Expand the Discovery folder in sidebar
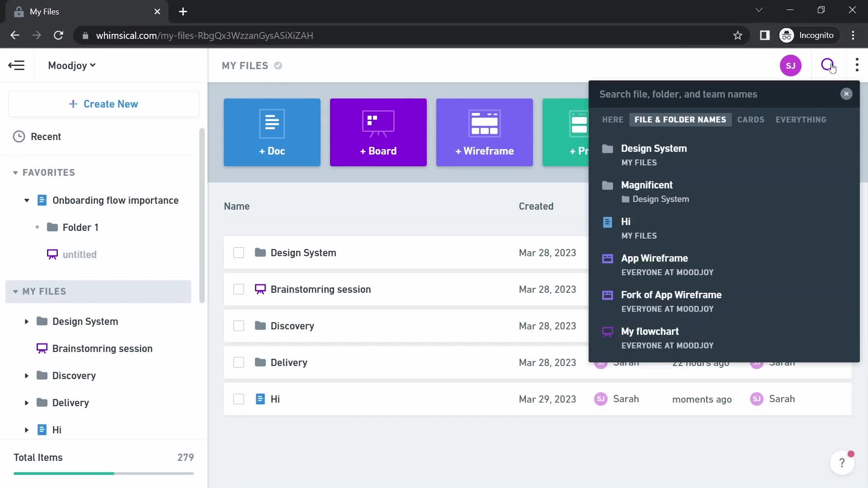 click(x=26, y=375)
